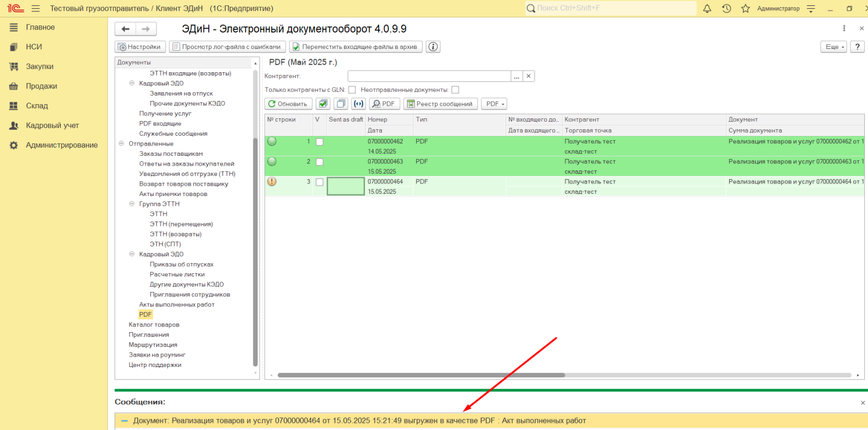Select Каталог товаров tree item
Screen dimensions: 868x430
(154, 325)
